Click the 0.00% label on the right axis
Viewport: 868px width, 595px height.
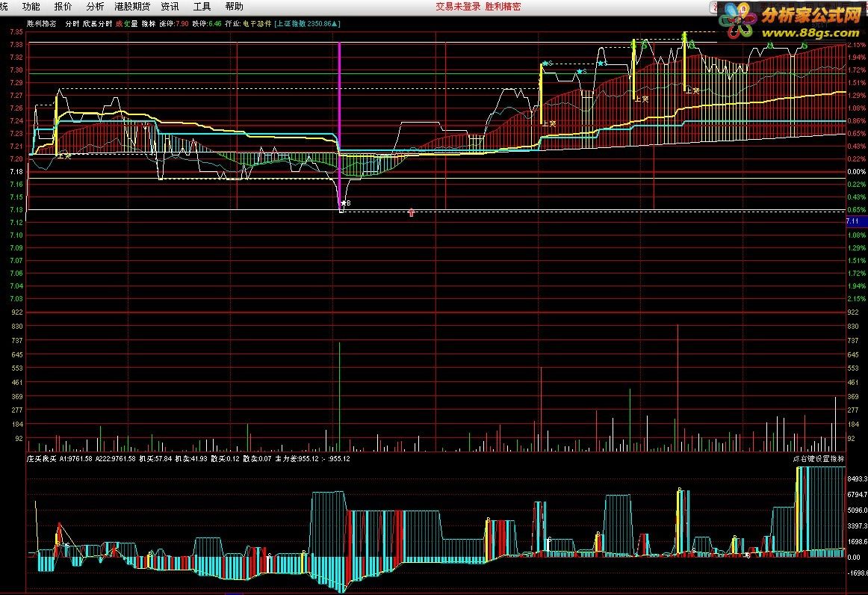[856, 172]
